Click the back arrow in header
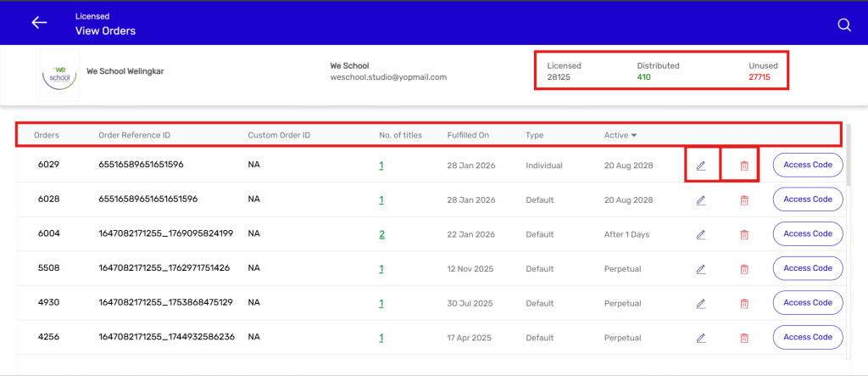Screen dimensions: 868x376 pos(39,23)
